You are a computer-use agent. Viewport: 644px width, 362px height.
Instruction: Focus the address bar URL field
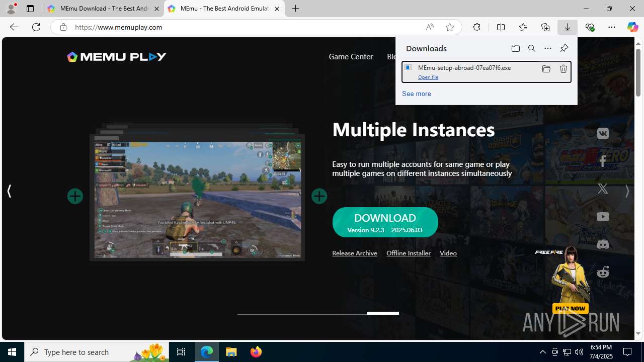247,27
